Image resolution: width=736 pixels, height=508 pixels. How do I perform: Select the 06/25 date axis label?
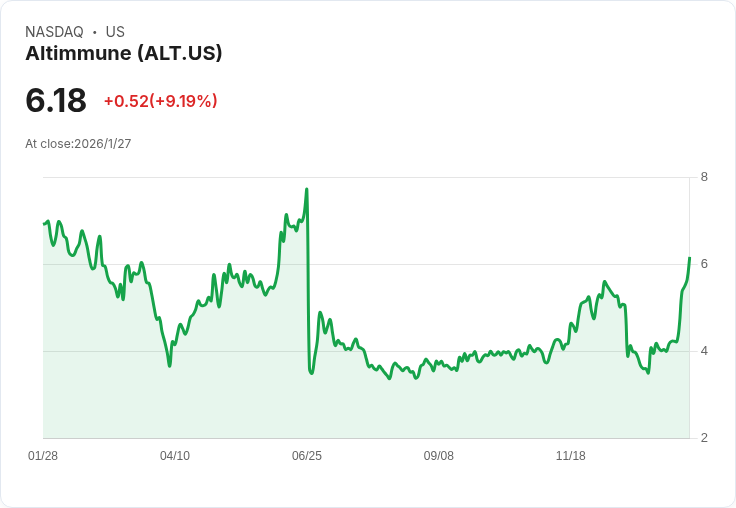pos(307,456)
